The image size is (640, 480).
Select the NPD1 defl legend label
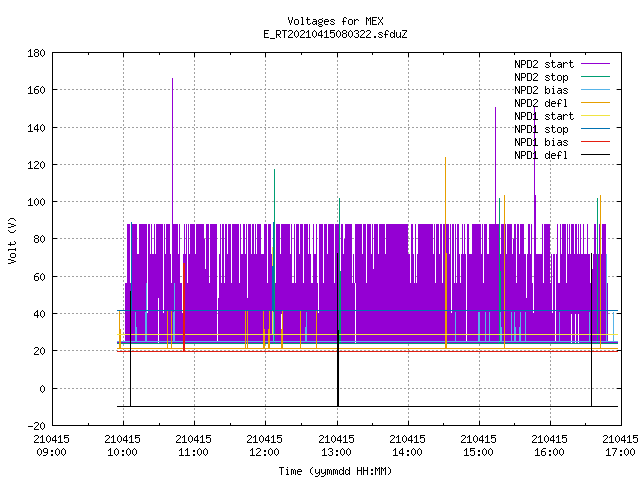pyautogui.click(x=541, y=155)
